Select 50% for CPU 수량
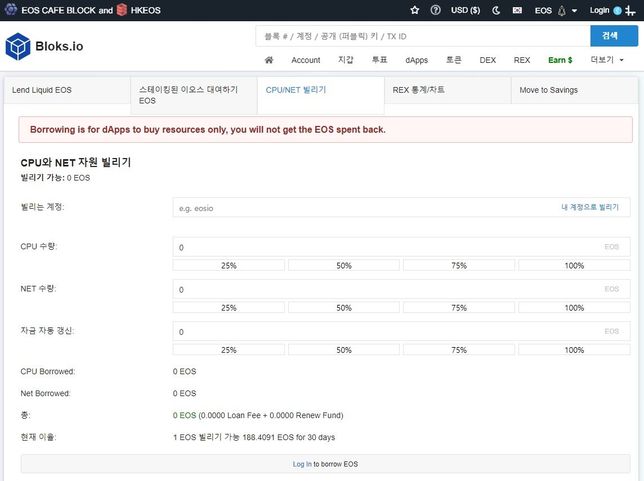This screenshot has width=644, height=481. 344,265
